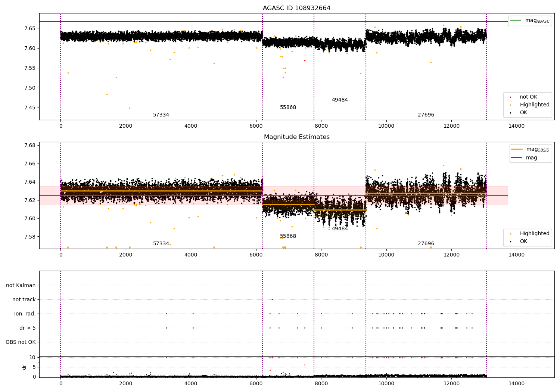This screenshot has height=392, width=560.
Task: Click the "OBS not OK" row label
Action: click(21, 342)
